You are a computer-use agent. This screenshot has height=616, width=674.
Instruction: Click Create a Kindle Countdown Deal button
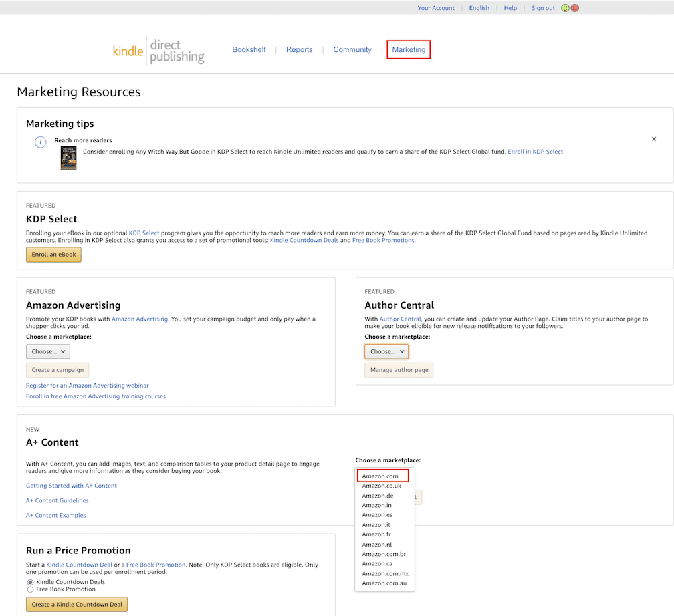click(77, 605)
